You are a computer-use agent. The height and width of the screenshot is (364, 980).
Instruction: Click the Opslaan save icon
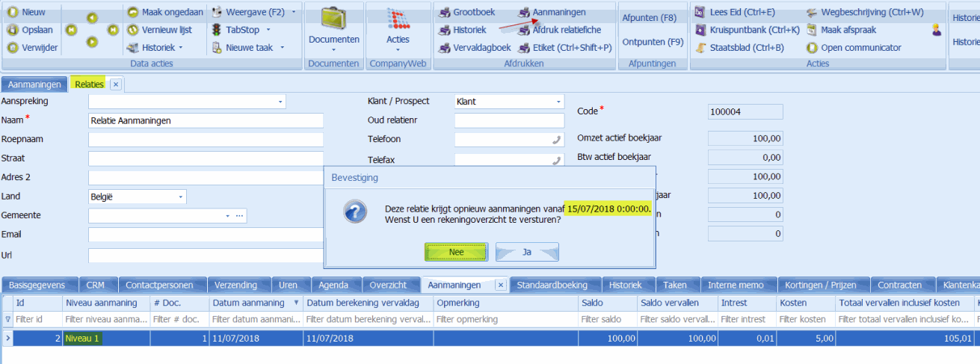point(13,30)
